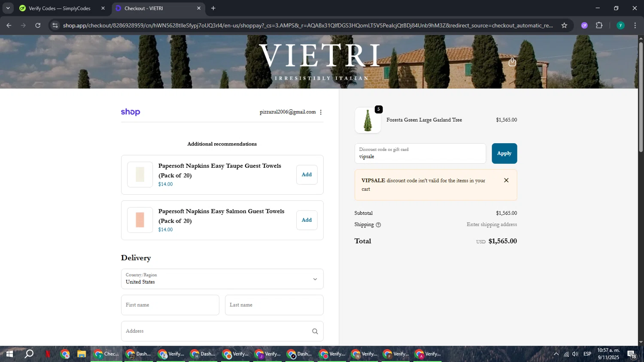Open the purple extension icon in toolbar
The image size is (644, 362).
[x=584, y=25]
